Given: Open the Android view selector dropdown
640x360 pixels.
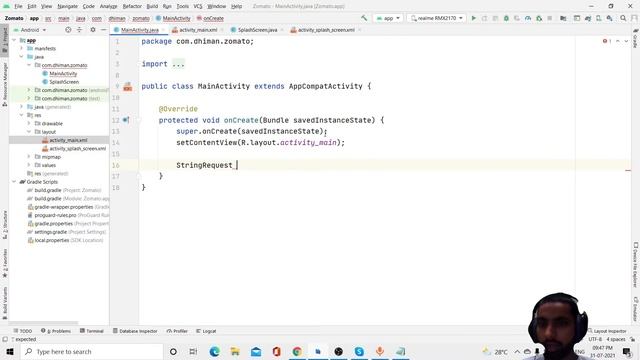Looking at the screenshot, I should [30, 30].
